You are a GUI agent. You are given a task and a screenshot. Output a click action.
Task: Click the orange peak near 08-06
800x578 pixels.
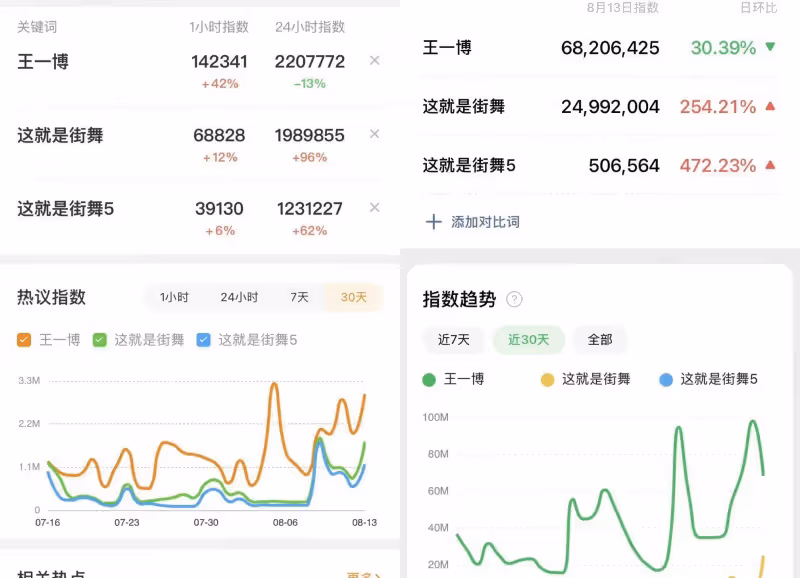pyautogui.click(x=274, y=385)
